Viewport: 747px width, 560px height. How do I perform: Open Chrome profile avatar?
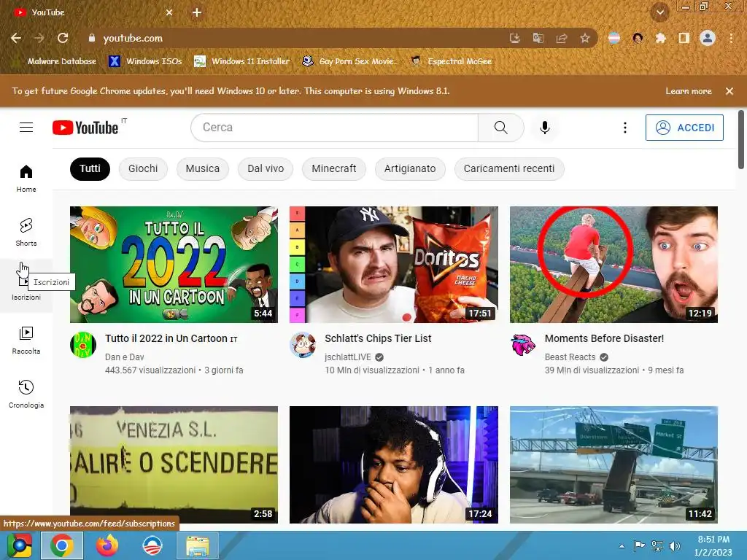[x=708, y=38]
